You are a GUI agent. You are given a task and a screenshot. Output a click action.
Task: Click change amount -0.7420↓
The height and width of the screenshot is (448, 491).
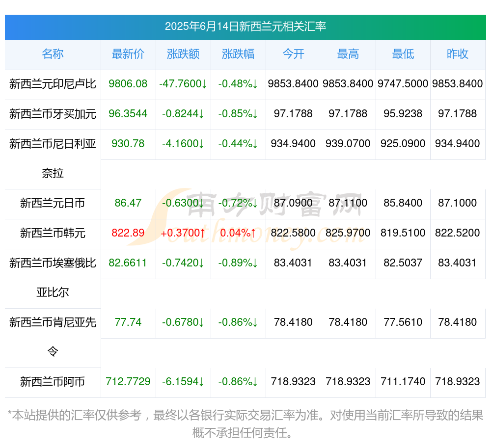click(x=183, y=263)
